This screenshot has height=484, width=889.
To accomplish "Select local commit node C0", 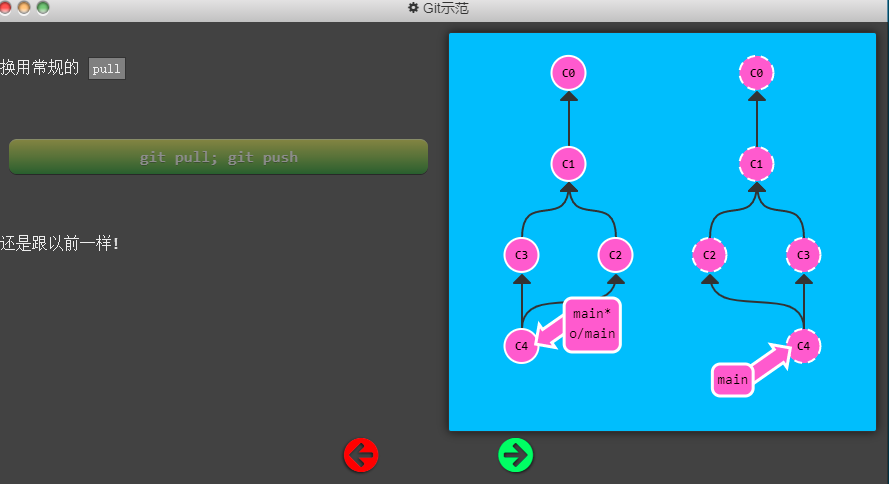I will (568, 73).
